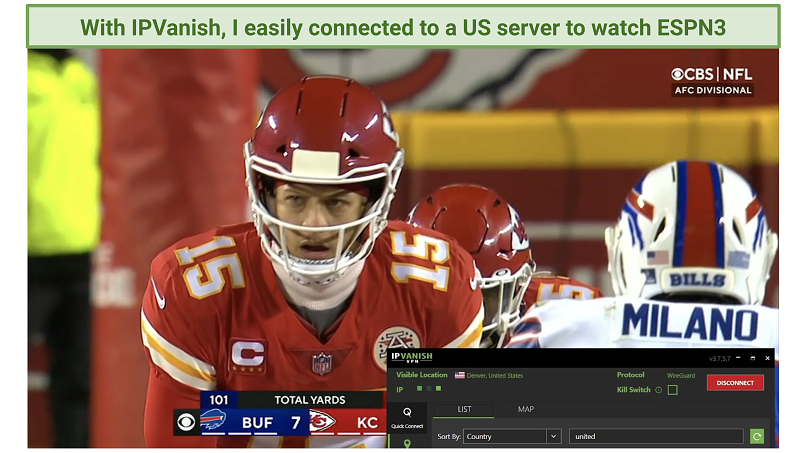Select the Kansas City Chiefs logo on scoreboard
Screen dimensions: 806x453
322,422
